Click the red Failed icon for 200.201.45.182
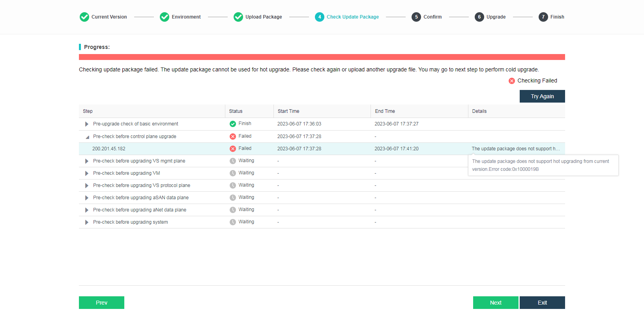 click(x=233, y=149)
